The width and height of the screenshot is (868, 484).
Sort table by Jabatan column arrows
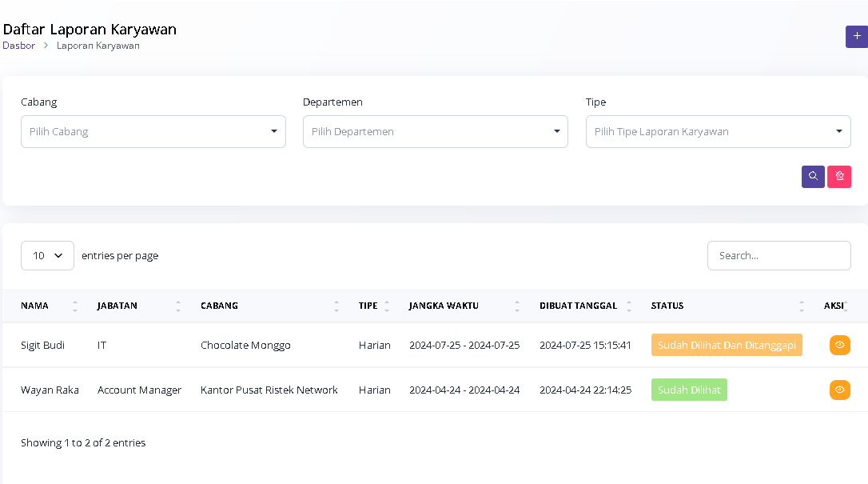tap(178, 306)
